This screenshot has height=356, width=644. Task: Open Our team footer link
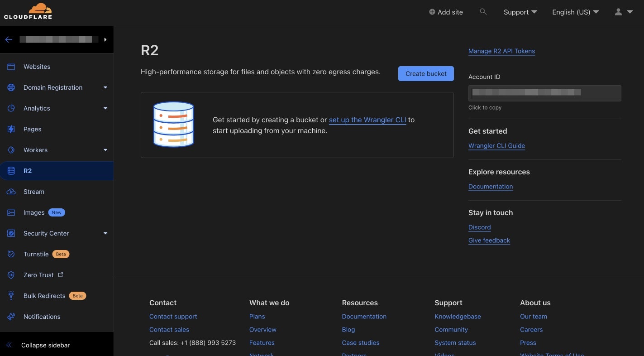(x=534, y=317)
